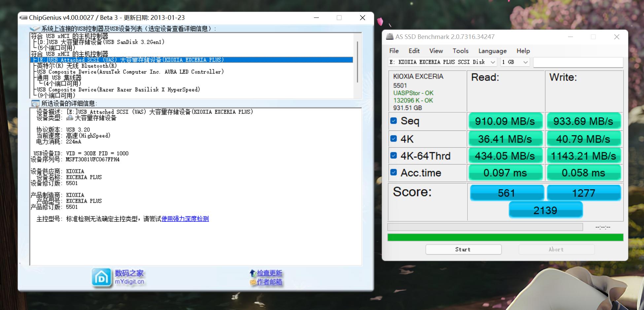The width and height of the screenshot is (644, 310).
Task: Click the read score 561
Action: (507, 193)
